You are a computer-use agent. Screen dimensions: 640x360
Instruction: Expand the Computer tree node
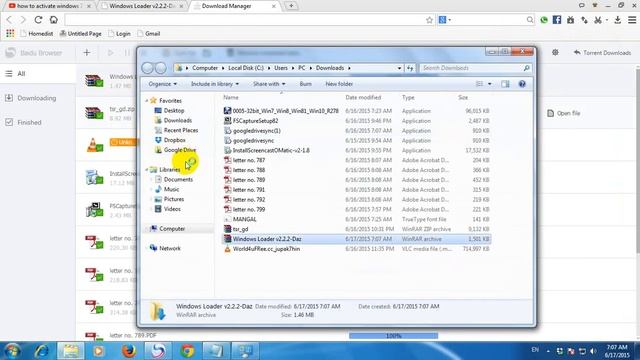point(147,229)
